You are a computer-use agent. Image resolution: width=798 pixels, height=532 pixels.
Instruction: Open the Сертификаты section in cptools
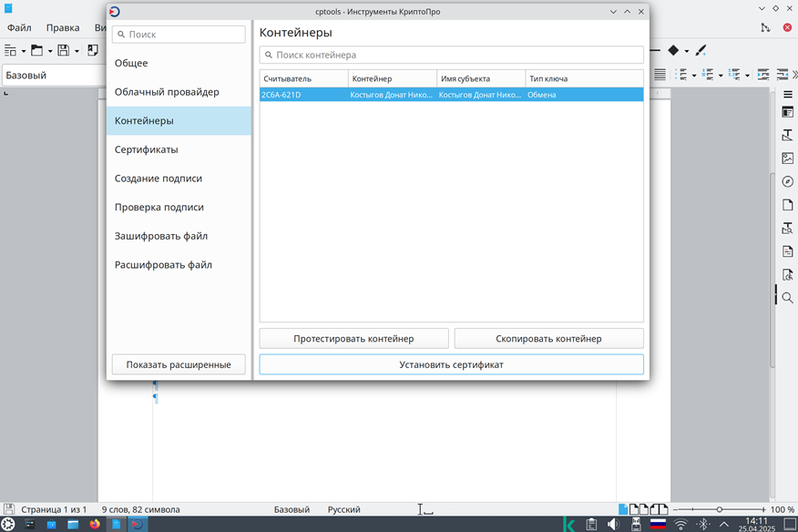click(179, 149)
